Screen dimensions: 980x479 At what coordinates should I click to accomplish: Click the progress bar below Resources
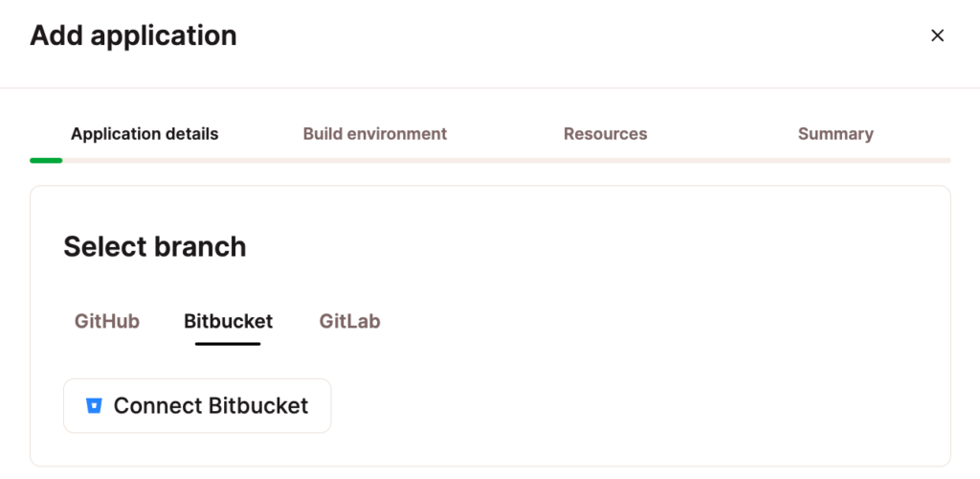tap(605, 160)
